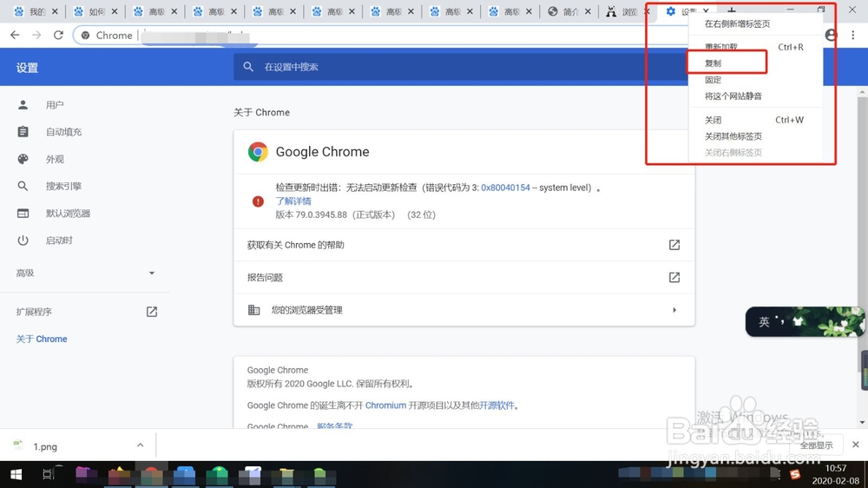
Task: Select 关闭其他标签页 menu entry
Action: 733,136
